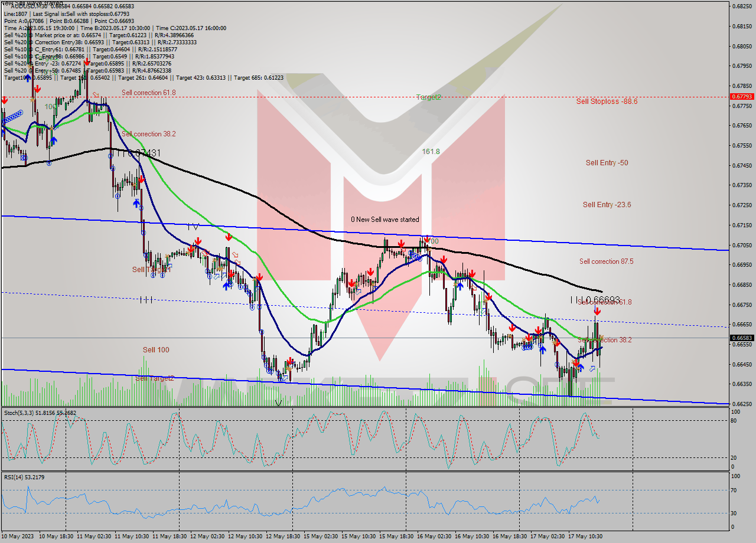Click the red 0.67793 stoploss price tag

tap(741, 96)
